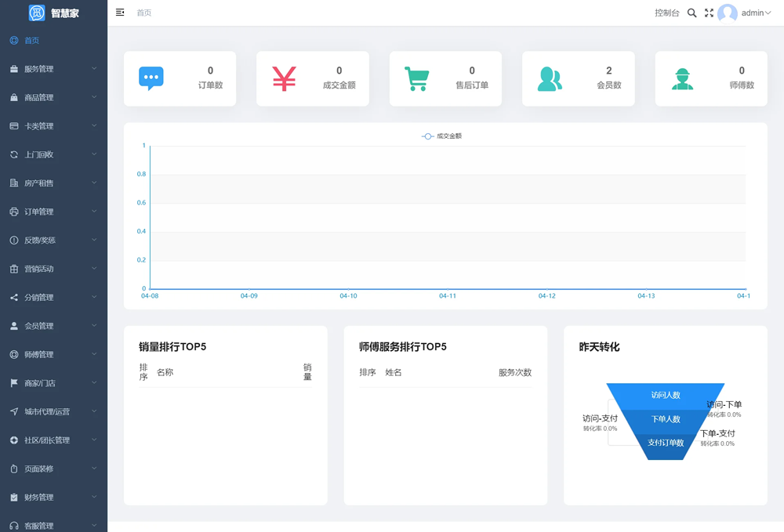Screen dimensions: 784x532
Task: Expand the 商品管理 menu chevron
Action: (94, 97)
